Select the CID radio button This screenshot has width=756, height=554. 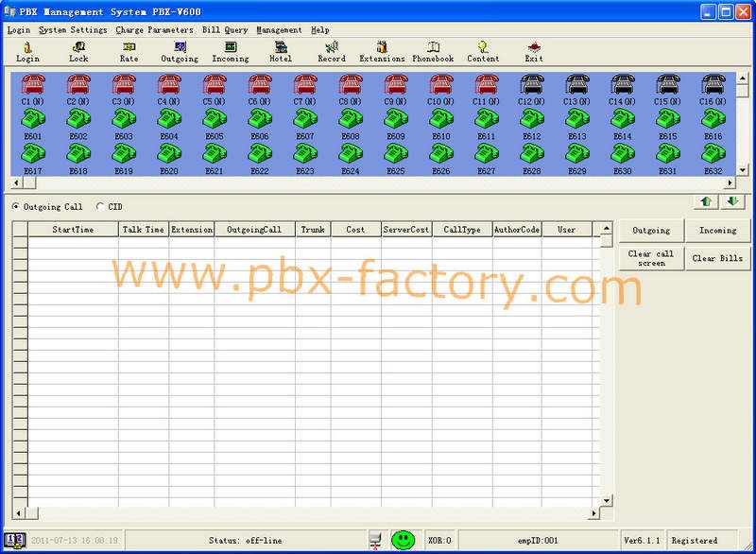pos(100,206)
